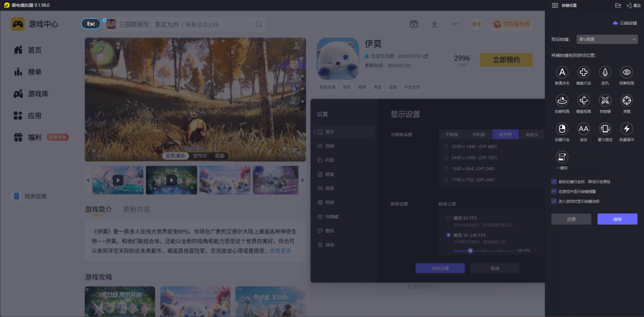Screen dimensions: 644x317
Task: Click 取消 cancel button in settings dialog
Action: pyautogui.click(x=495, y=268)
